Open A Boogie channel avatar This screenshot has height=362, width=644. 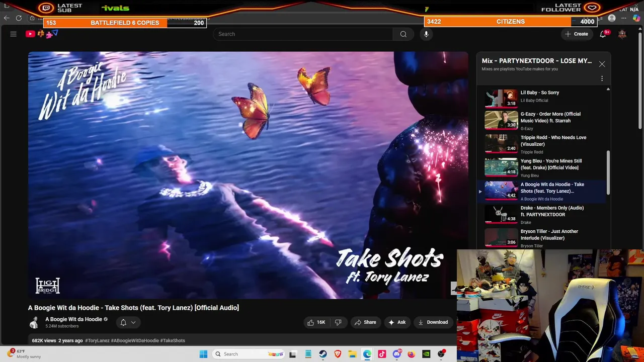click(x=34, y=322)
